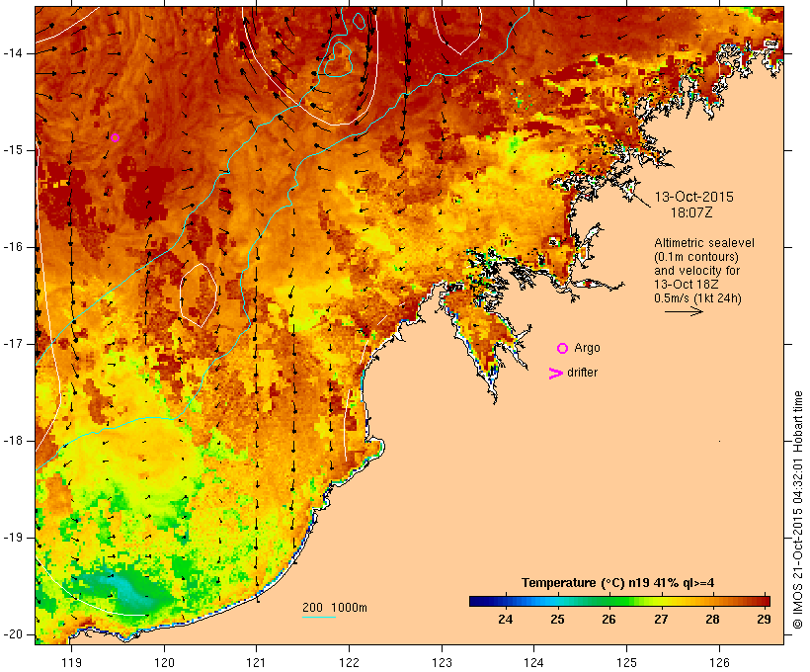Viewport: 810px width, 672px height.
Task: Click the cyan 200 1000m depth contour line sample
Action: click(x=319, y=618)
